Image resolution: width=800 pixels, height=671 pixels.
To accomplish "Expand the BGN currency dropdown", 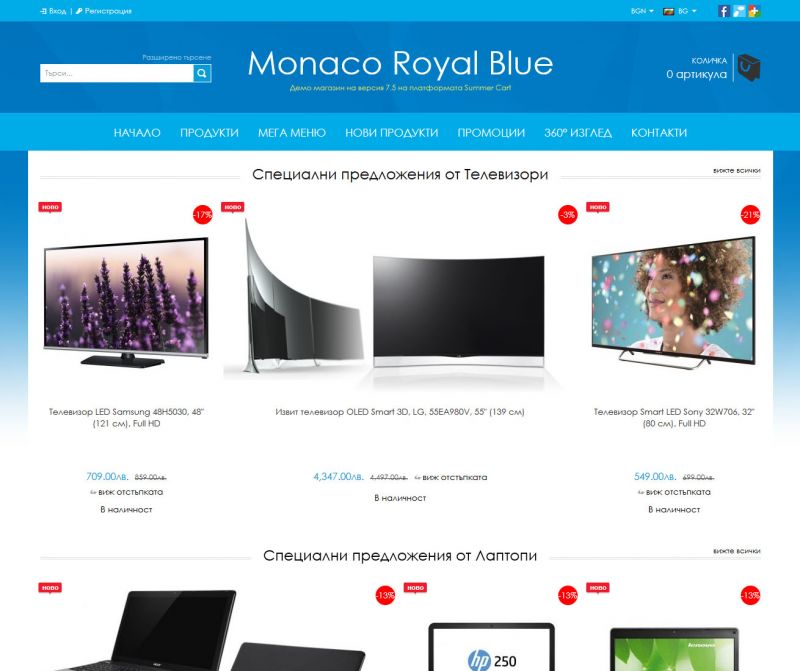I will point(642,11).
